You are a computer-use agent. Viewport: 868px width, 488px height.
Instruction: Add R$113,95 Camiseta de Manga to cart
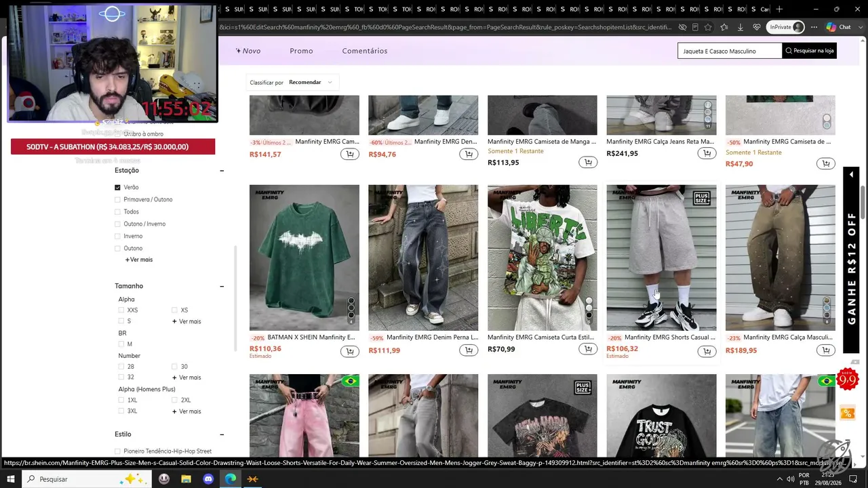(x=588, y=163)
